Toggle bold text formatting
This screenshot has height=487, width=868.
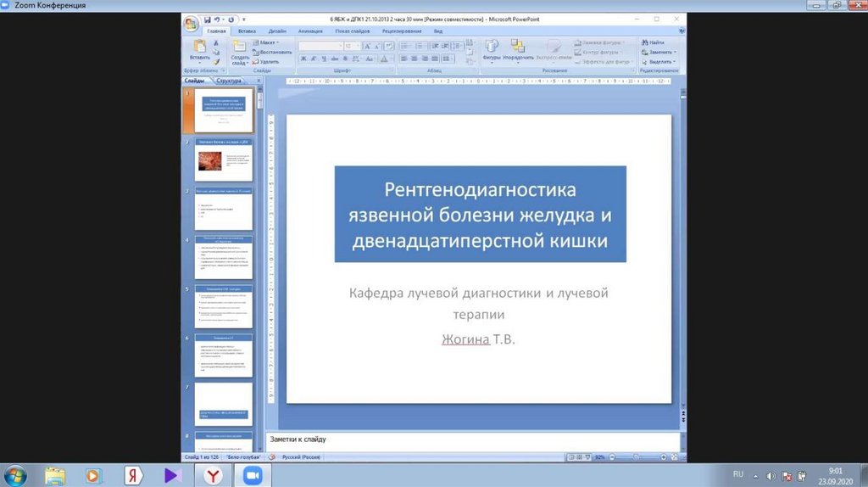(x=303, y=59)
